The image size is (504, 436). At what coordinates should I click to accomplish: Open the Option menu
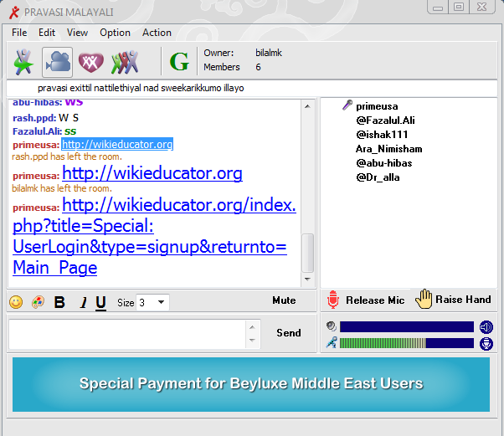click(115, 33)
